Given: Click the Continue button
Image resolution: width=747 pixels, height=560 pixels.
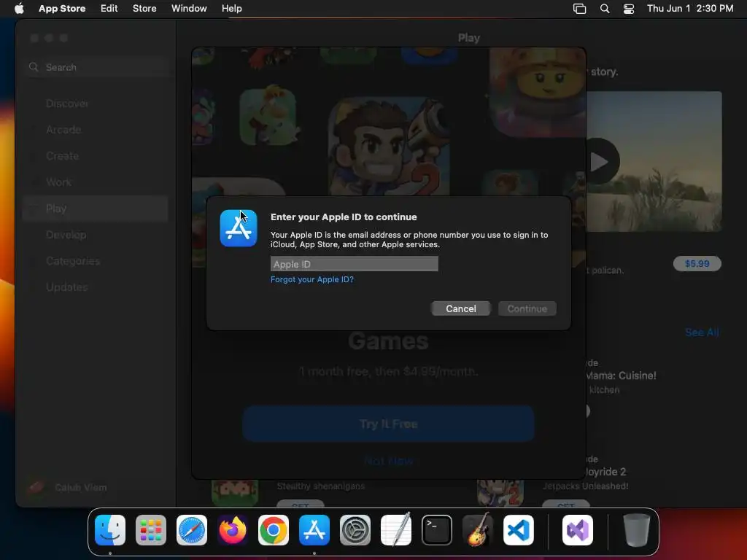Looking at the screenshot, I should [527, 308].
